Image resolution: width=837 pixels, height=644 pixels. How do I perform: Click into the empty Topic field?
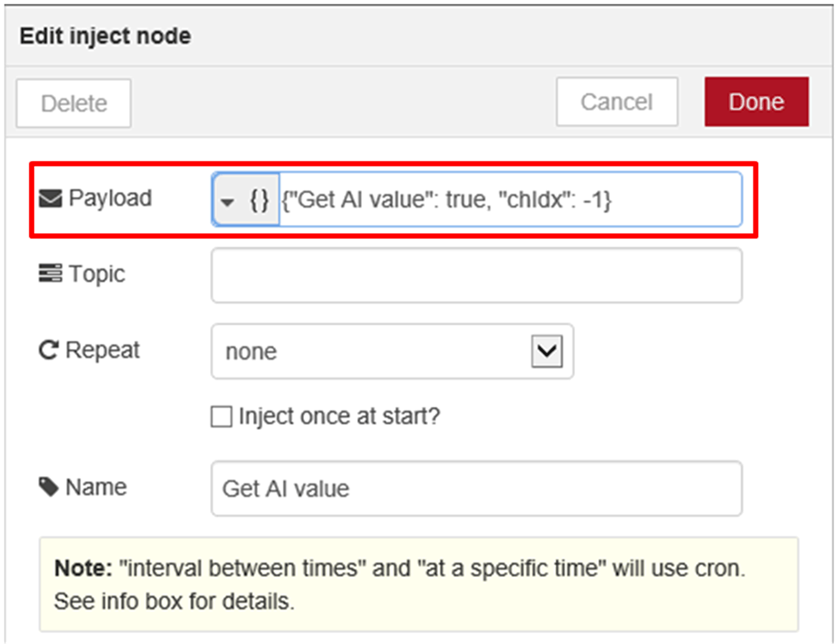pyautogui.click(x=476, y=275)
